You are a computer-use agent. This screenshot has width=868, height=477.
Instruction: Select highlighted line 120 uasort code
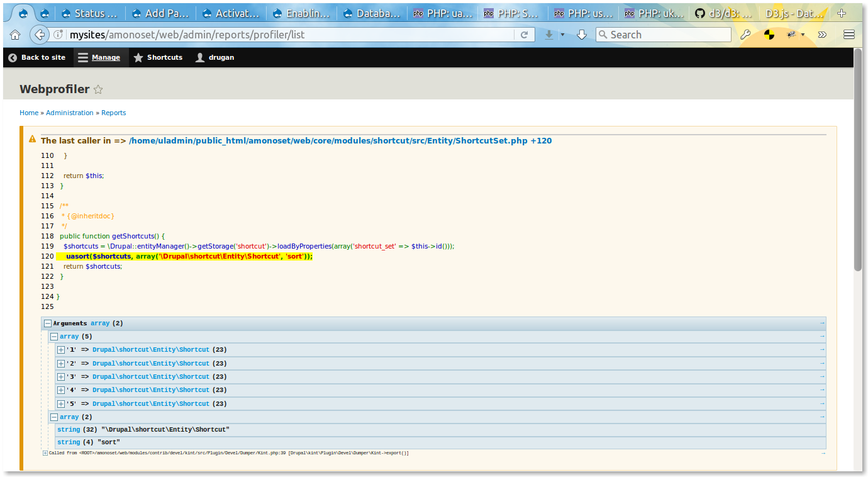click(184, 256)
